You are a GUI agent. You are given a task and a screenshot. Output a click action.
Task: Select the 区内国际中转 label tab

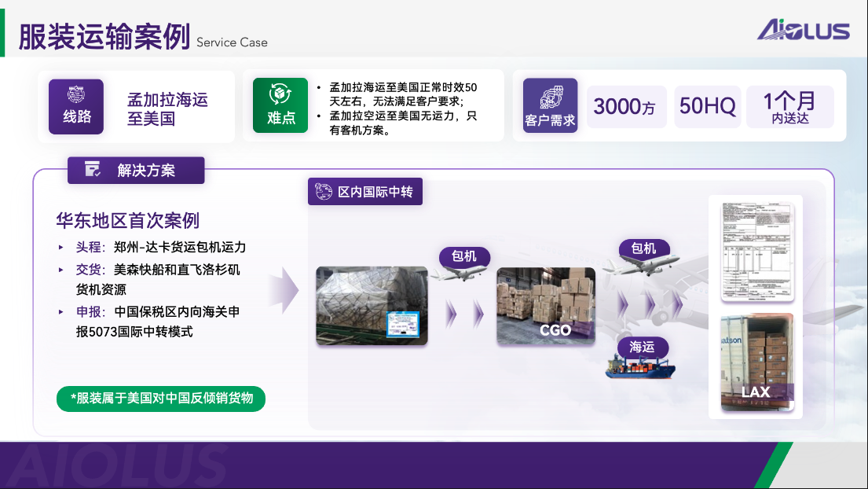point(365,191)
